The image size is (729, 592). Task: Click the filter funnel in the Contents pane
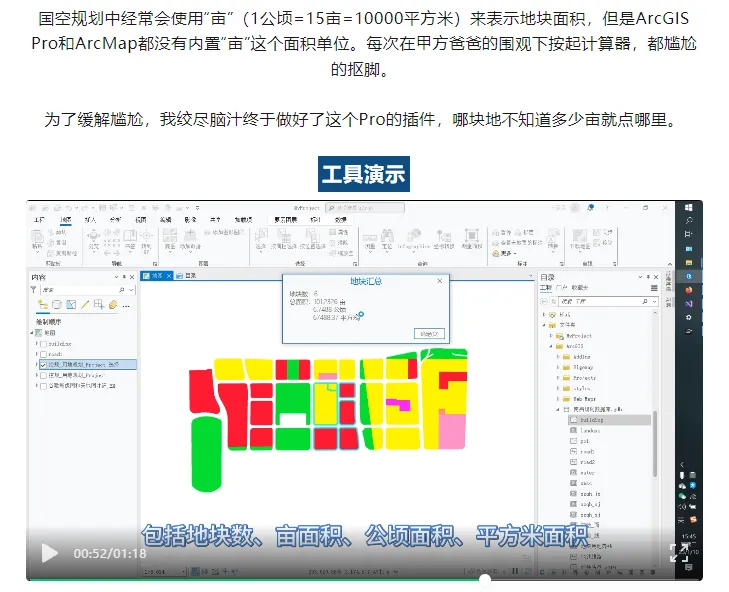coord(33,290)
